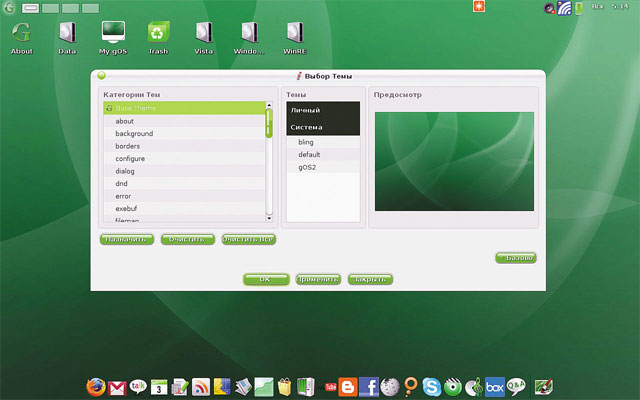
Task: Open the green disc media player icon
Action: (453, 387)
